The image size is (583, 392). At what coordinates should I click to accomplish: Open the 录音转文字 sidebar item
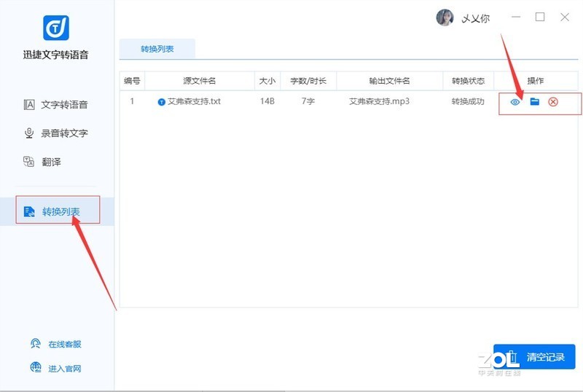56,133
